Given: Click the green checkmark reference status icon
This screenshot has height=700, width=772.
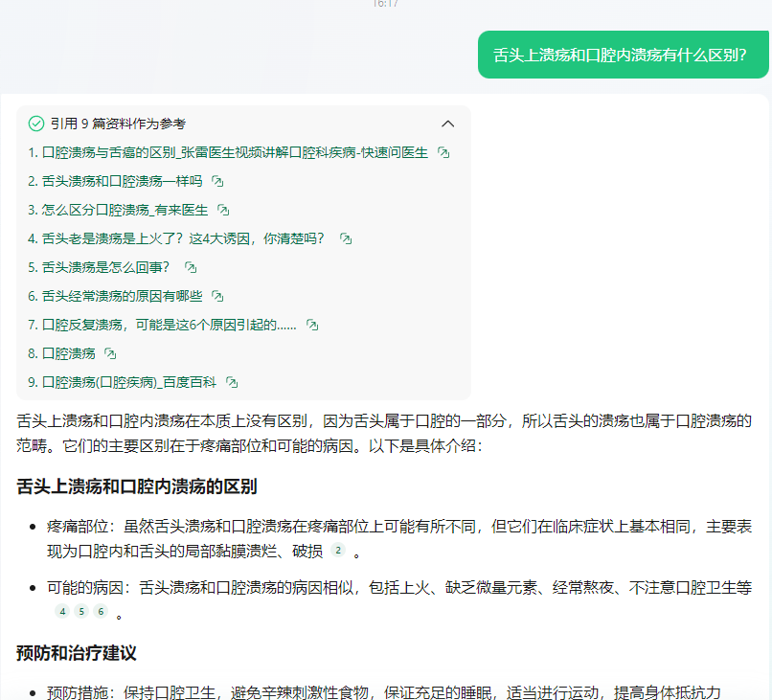Looking at the screenshot, I should 36,124.
